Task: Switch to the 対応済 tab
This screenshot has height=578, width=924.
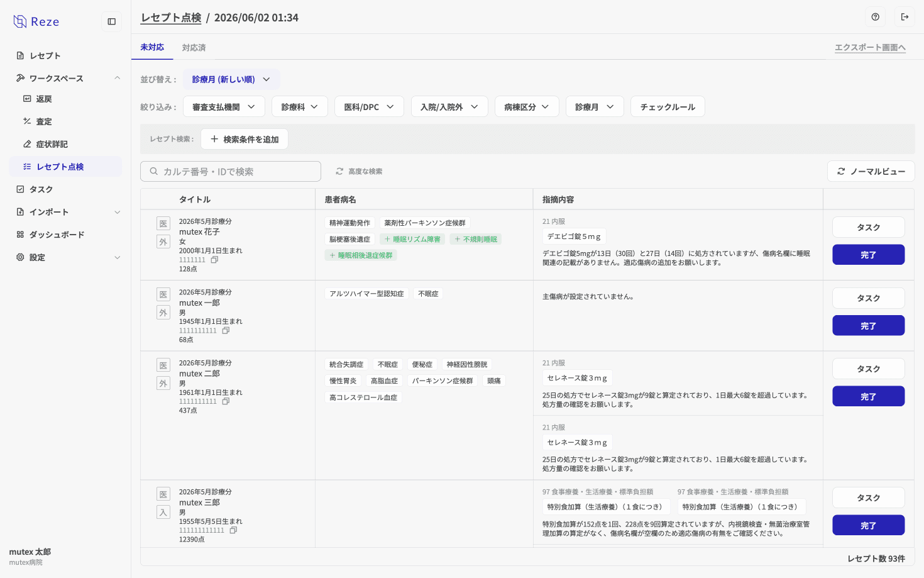Action: click(x=194, y=48)
